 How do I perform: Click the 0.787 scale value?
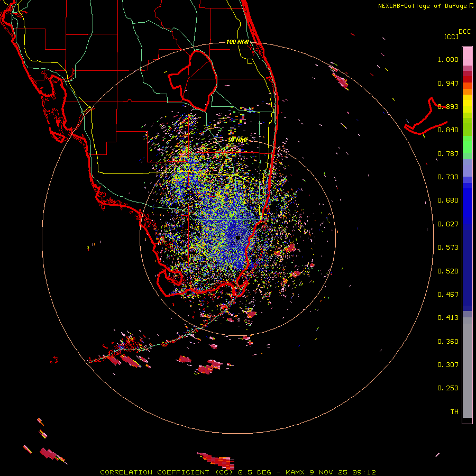[x=448, y=153]
